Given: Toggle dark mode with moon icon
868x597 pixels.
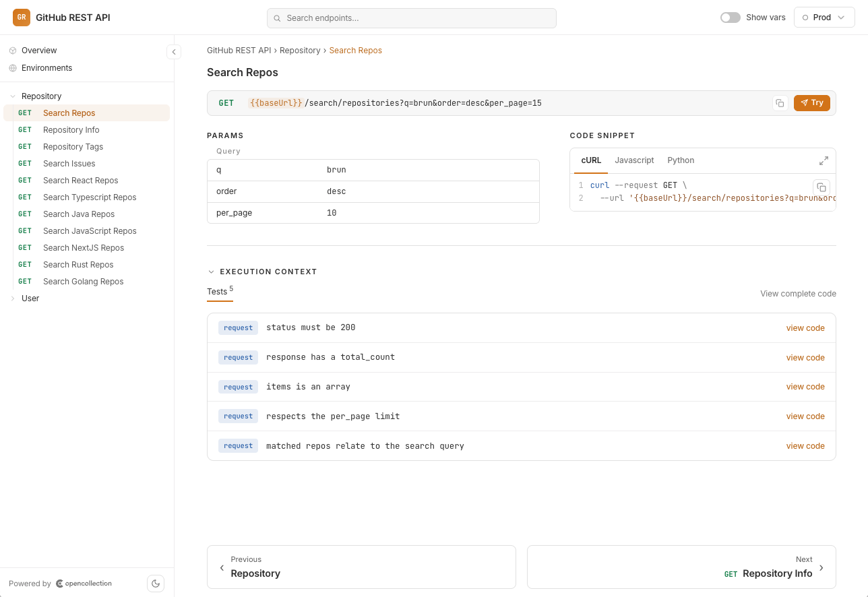Looking at the screenshot, I should [x=156, y=584].
